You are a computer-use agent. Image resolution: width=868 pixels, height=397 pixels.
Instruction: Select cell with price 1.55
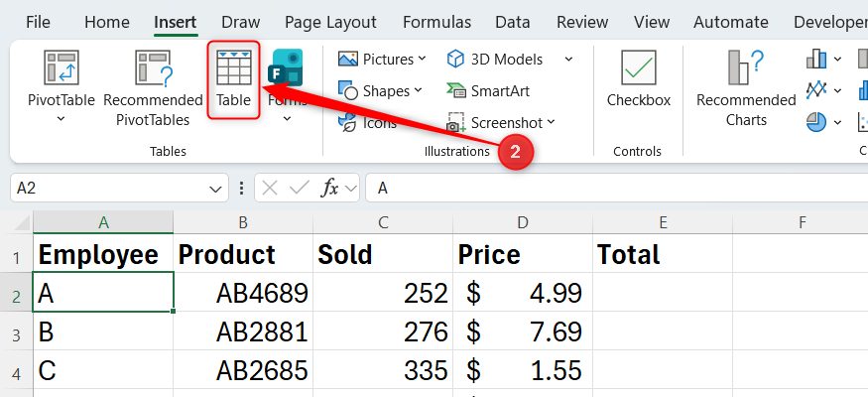click(x=523, y=370)
